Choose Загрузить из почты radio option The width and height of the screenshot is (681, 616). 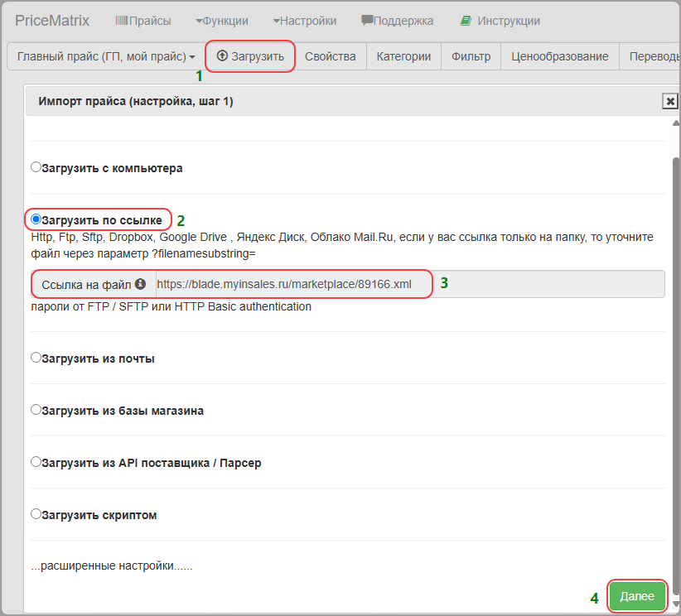point(36,358)
